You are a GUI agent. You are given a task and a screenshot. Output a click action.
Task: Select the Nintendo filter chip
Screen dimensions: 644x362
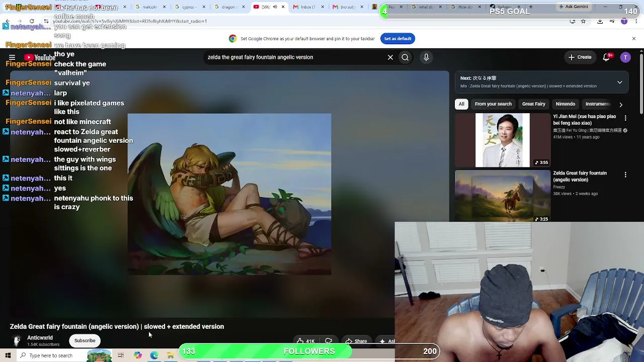click(566, 104)
